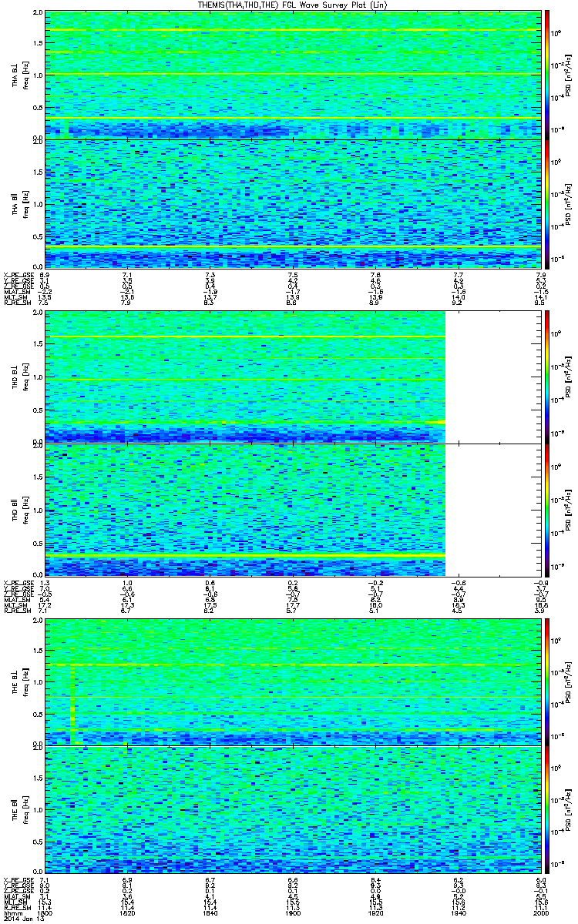Click the PSD color bar beside THA B∥
This screenshot has height=924, width=578.
pyautogui.click(x=547, y=203)
